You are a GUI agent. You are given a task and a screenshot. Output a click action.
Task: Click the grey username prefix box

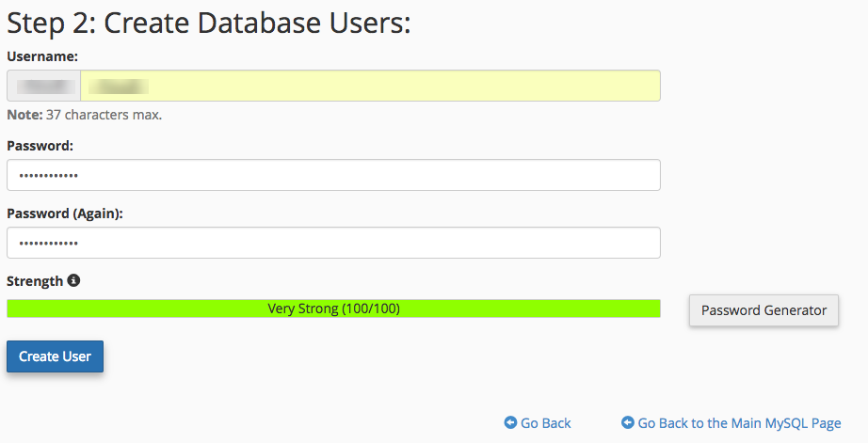point(43,86)
